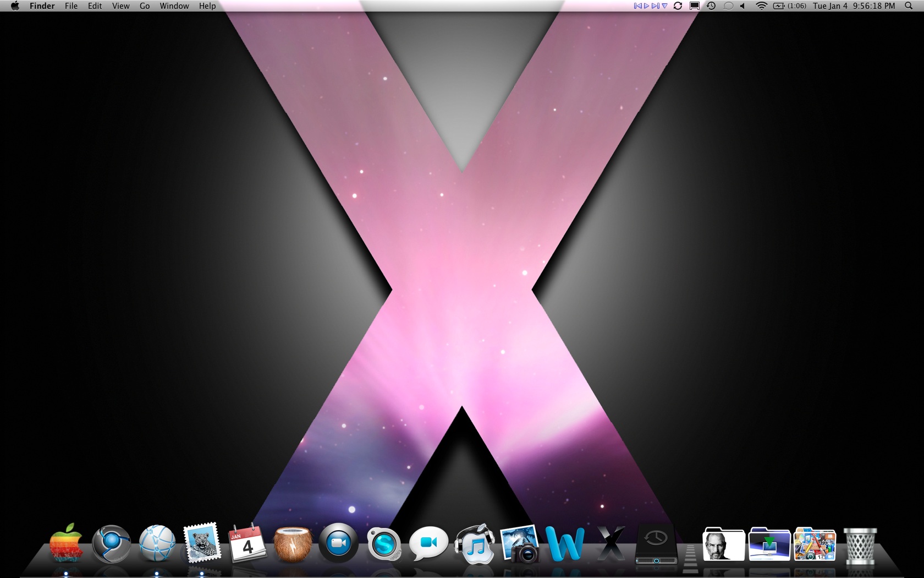Open the Applications folder stack
Viewport: 924px width, 578px height.
815,544
